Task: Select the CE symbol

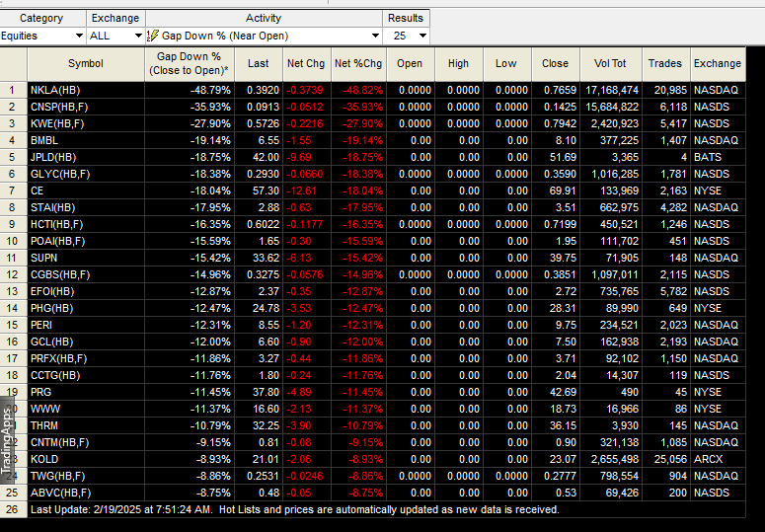Action: [38, 190]
